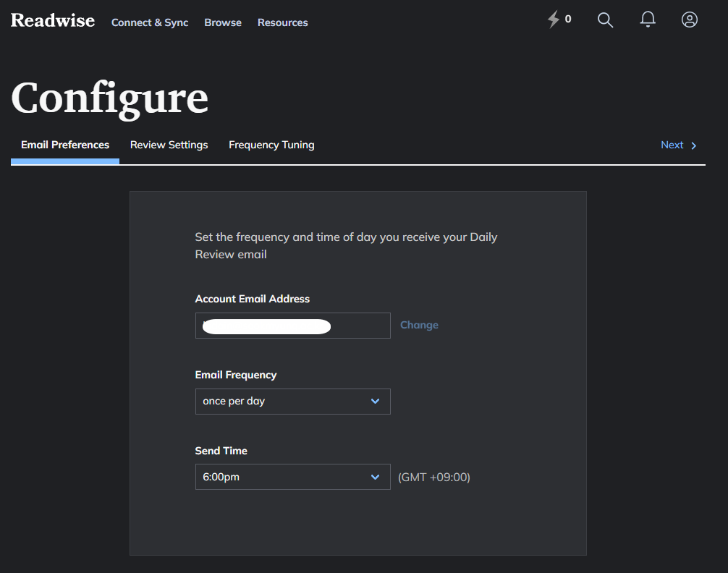Open the notifications bell

[x=648, y=20]
